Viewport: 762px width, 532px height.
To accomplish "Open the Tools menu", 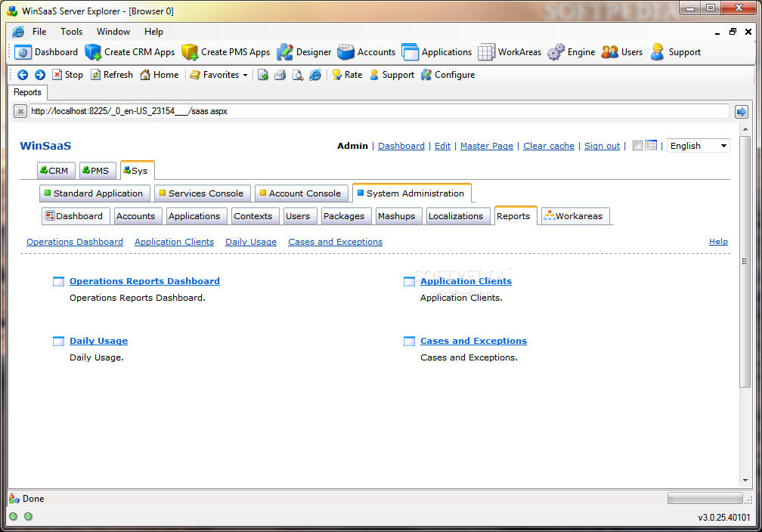I will [71, 32].
